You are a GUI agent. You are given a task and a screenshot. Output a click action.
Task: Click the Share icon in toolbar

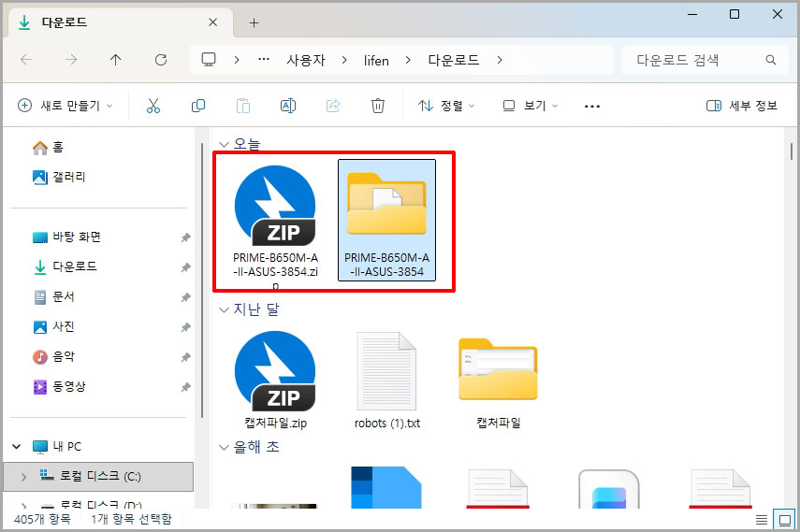(333, 106)
